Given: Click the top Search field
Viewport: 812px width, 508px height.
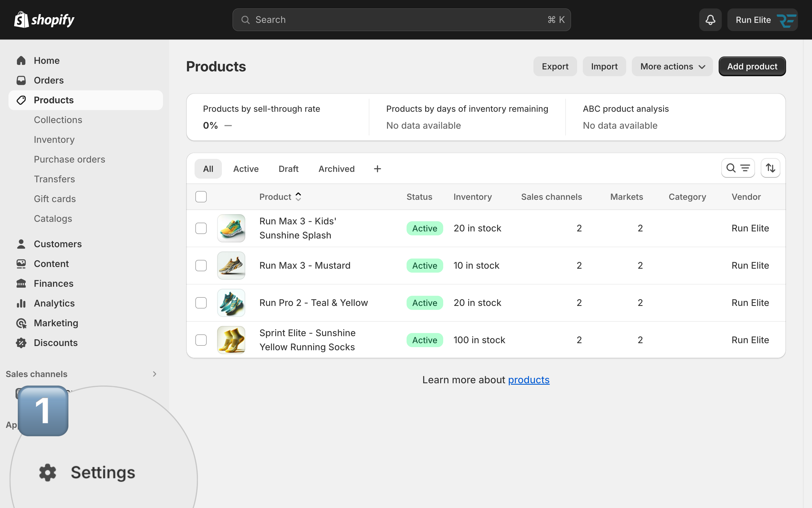Looking at the screenshot, I should pos(402,20).
